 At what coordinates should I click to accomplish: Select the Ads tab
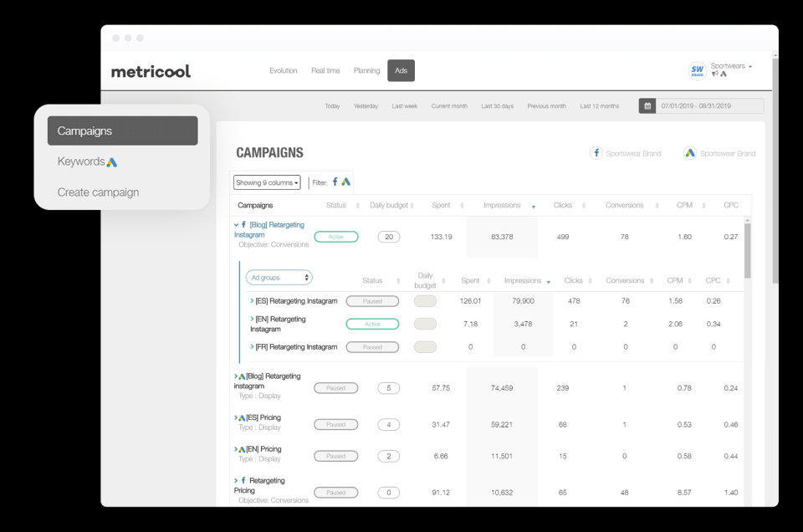pyautogui.click(x=401, y=70)
